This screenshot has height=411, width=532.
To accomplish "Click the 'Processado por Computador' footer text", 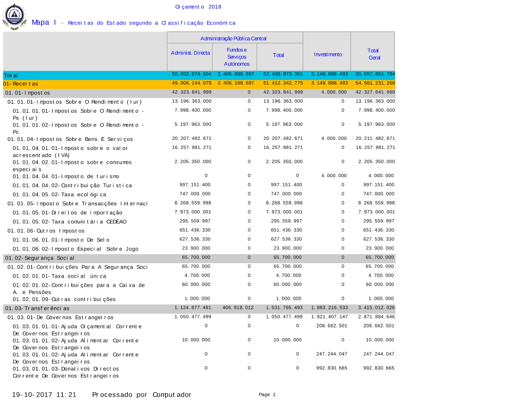I will [142, 395].
